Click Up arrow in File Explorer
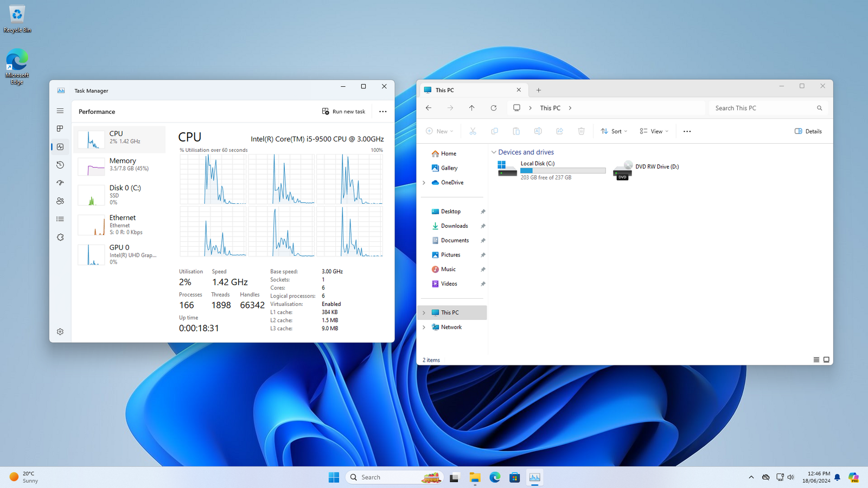The height and width of the screenshot is (488, 868). [472, 108]
